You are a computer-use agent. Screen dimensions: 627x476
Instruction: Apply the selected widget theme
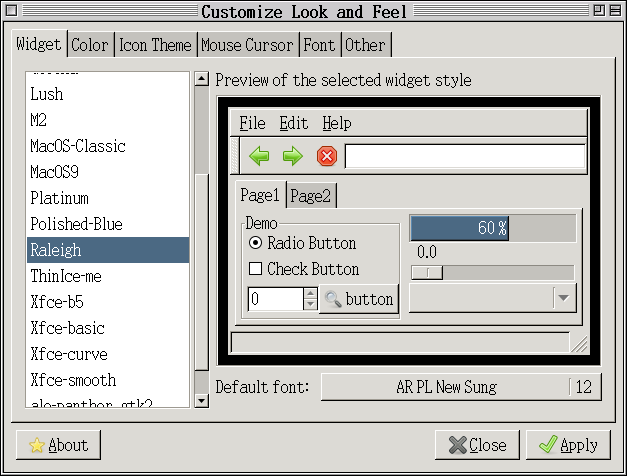pyautogui.click(x=568, y=445)
